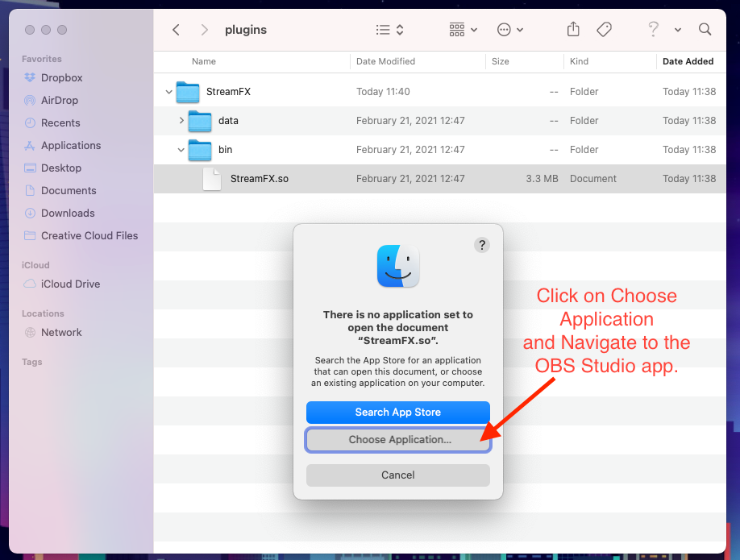Click the question mark toolbar icon

653,29
